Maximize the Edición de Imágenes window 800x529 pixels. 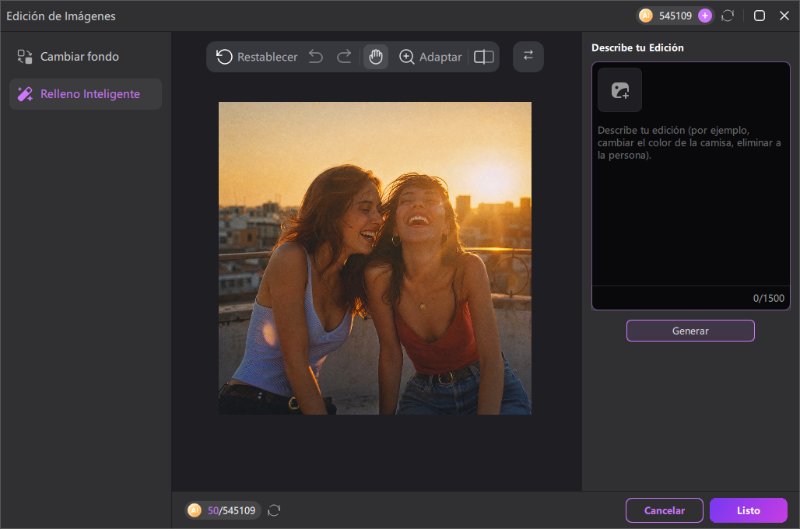pyautogui.click(x=759, y=16)
